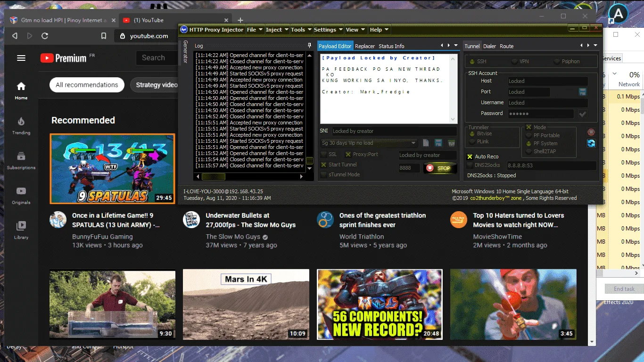Open the Tools dropdown menu

point(301,30)
